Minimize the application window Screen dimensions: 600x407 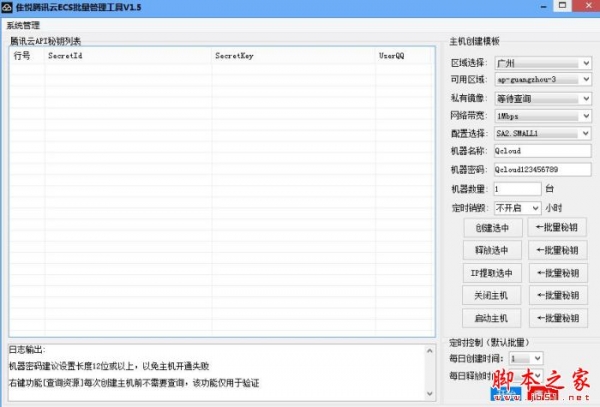tap(543, 7)
